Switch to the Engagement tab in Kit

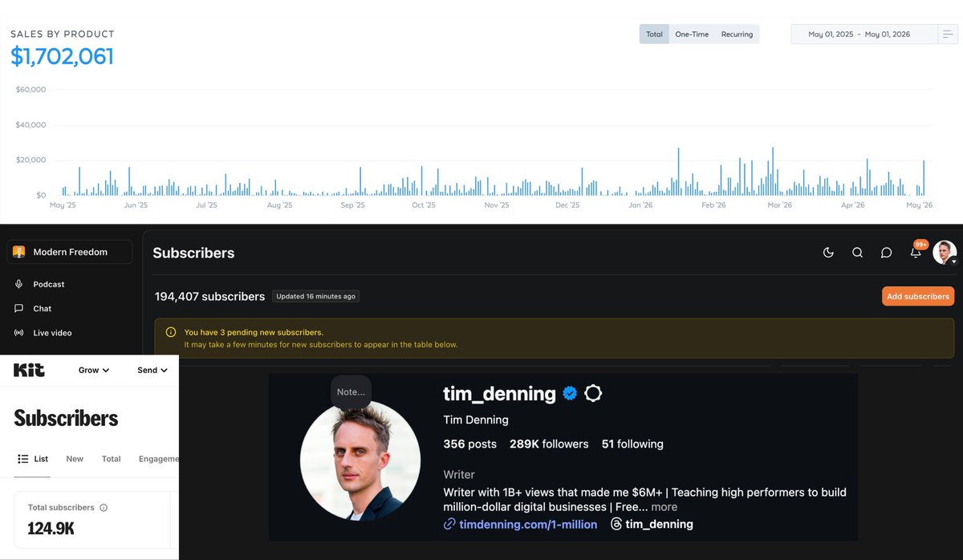(x=158, y=459)
